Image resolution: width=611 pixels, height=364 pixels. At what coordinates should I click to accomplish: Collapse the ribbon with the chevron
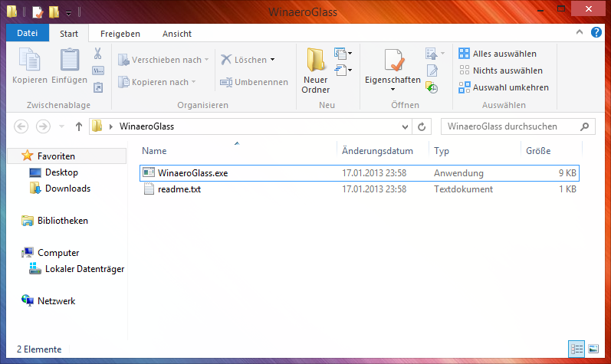(x=580, y=32)
